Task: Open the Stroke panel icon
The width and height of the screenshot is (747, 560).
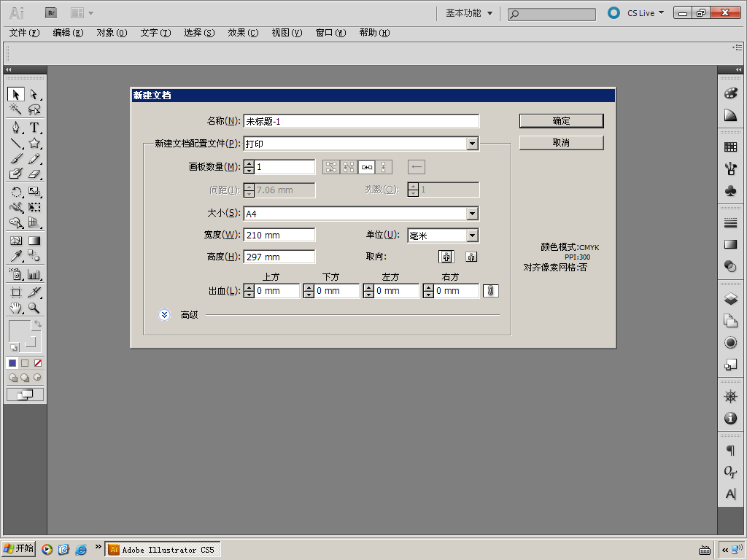Action: (x=730, y=222)
